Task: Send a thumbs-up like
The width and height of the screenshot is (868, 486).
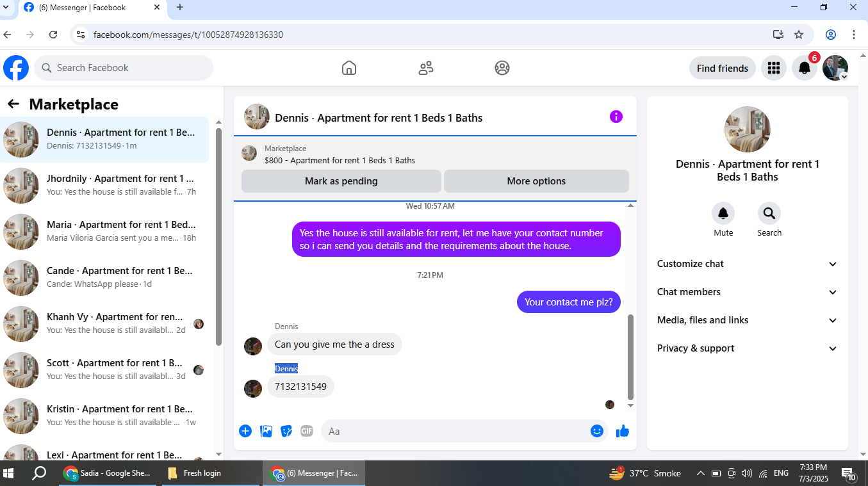Action: 623,431
